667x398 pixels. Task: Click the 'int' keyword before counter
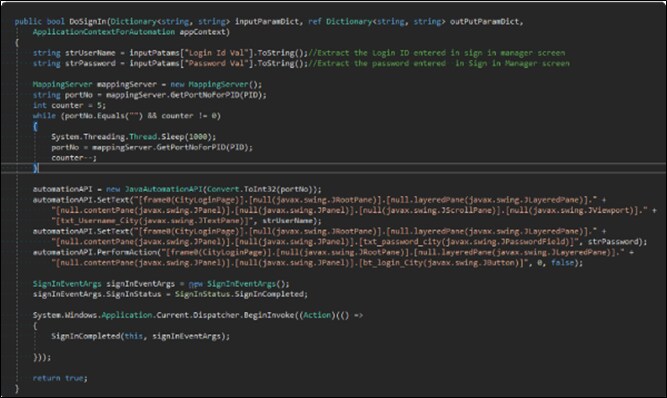click(40, 105)
